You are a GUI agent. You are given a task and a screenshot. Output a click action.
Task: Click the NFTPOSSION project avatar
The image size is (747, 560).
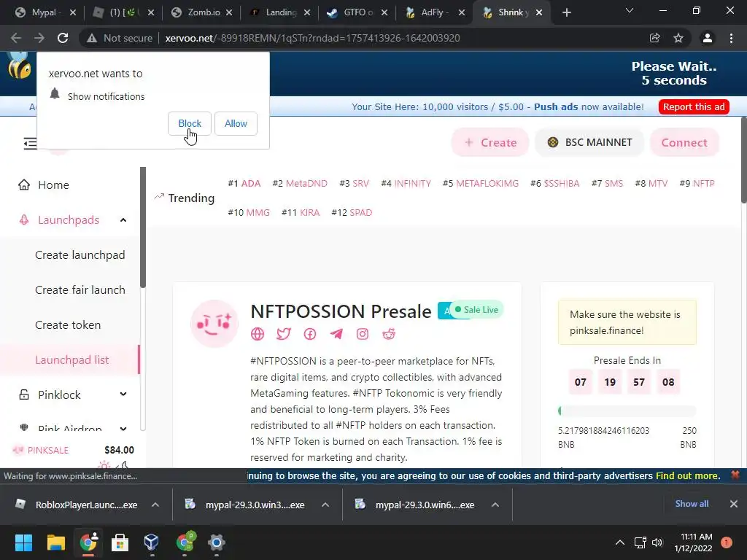coord(214,324)
